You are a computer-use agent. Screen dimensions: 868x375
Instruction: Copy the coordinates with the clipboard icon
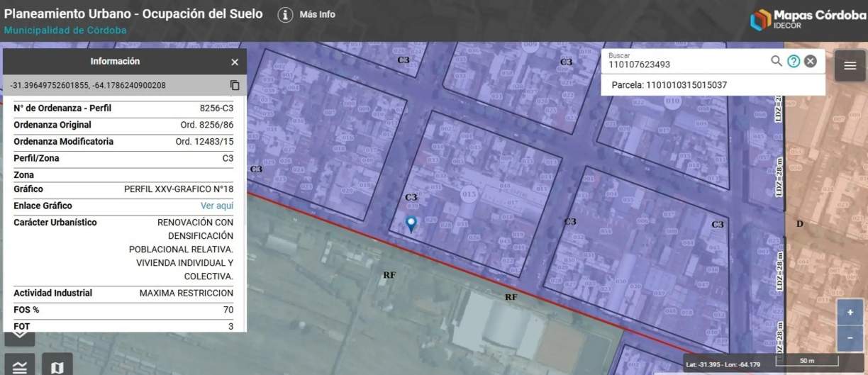[235, 85]
